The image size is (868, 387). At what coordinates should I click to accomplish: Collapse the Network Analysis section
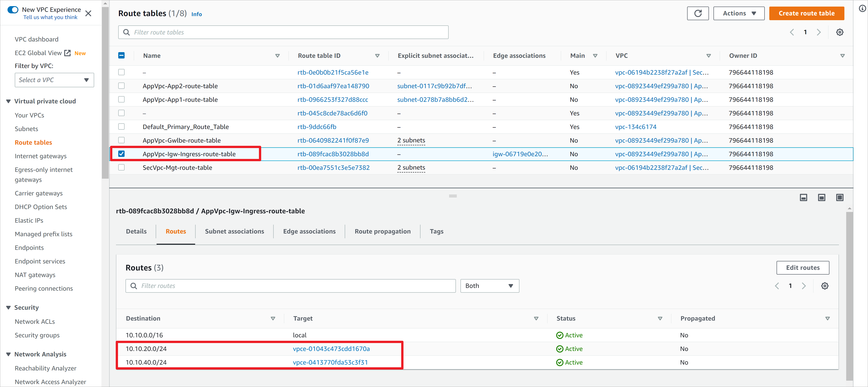click(x=8, y=354)
